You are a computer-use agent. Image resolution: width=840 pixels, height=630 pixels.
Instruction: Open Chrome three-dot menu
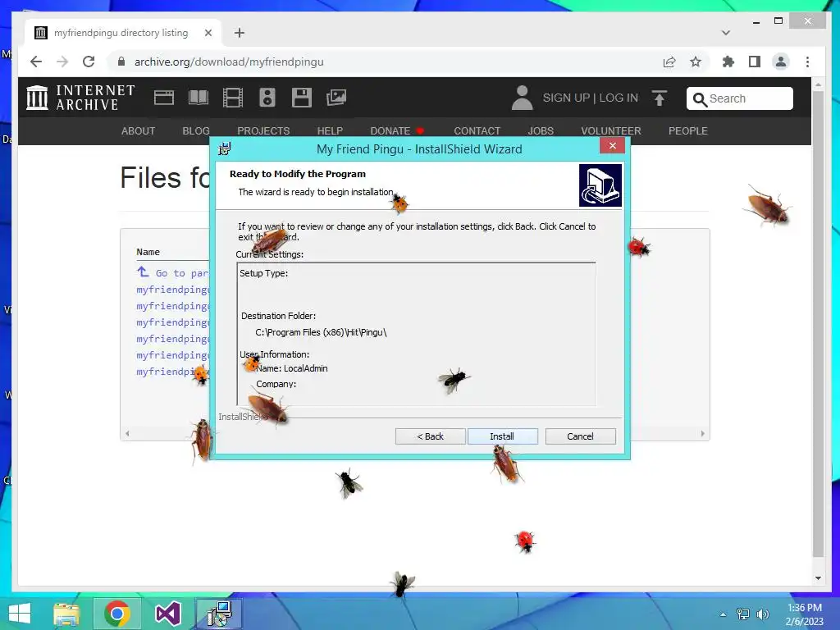click(807, 62)
